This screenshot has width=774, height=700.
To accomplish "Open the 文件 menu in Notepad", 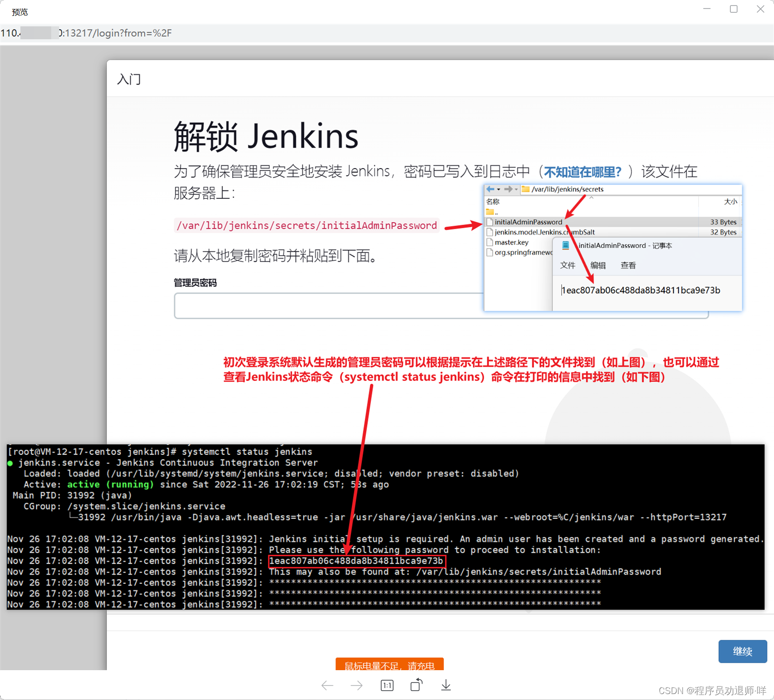I will (568, 265).
